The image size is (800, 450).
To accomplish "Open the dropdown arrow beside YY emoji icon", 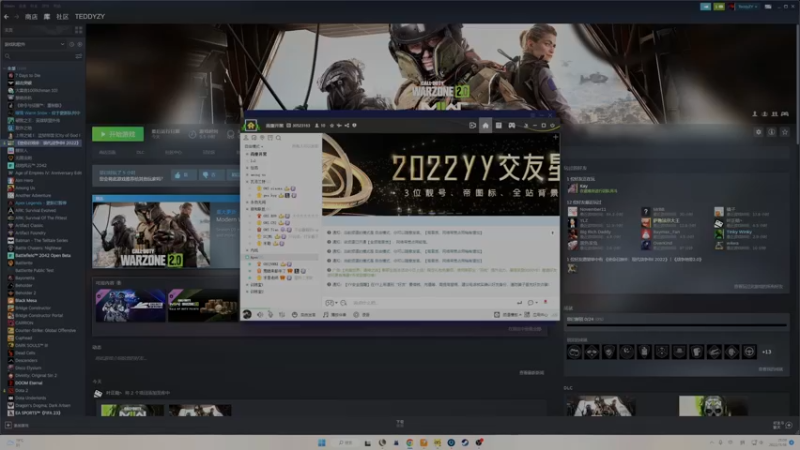I will [336, 303].
